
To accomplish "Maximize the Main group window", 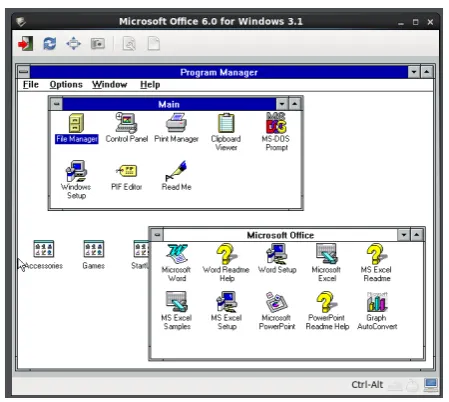I will [295, 104].
